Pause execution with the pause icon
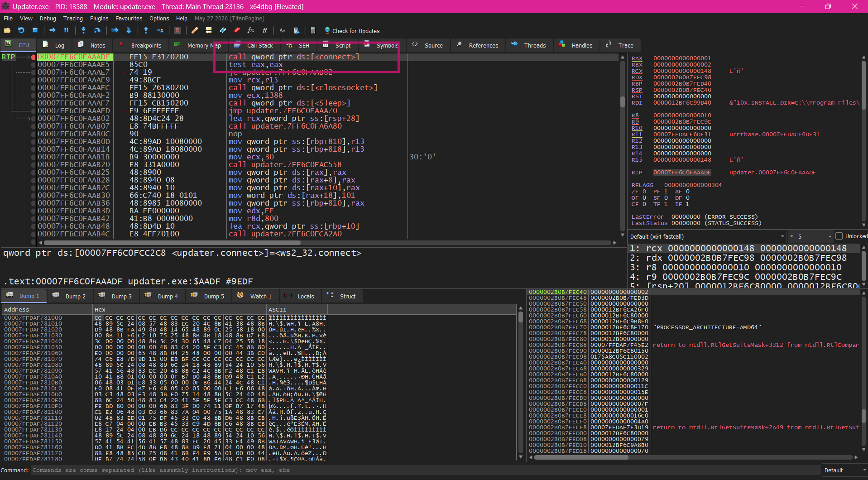This screenshot has height=480, width=868. tap(66, 30)
